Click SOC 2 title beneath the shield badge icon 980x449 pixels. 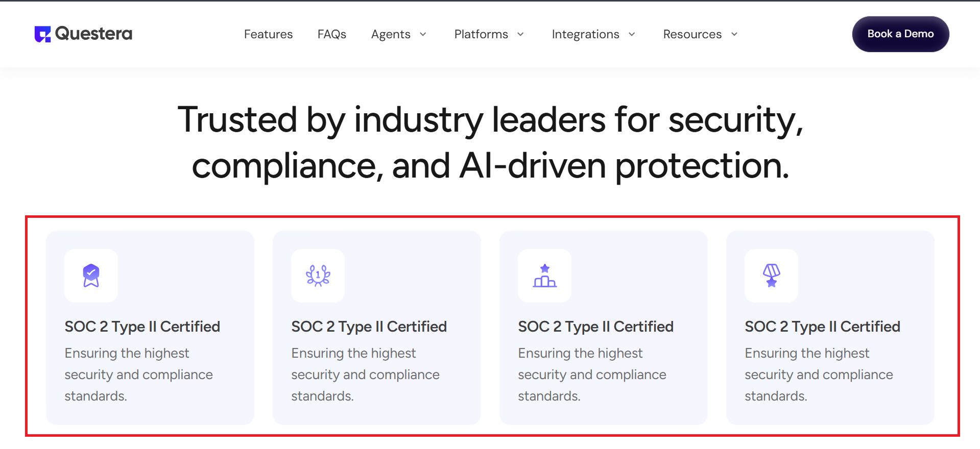click(142, 327)
